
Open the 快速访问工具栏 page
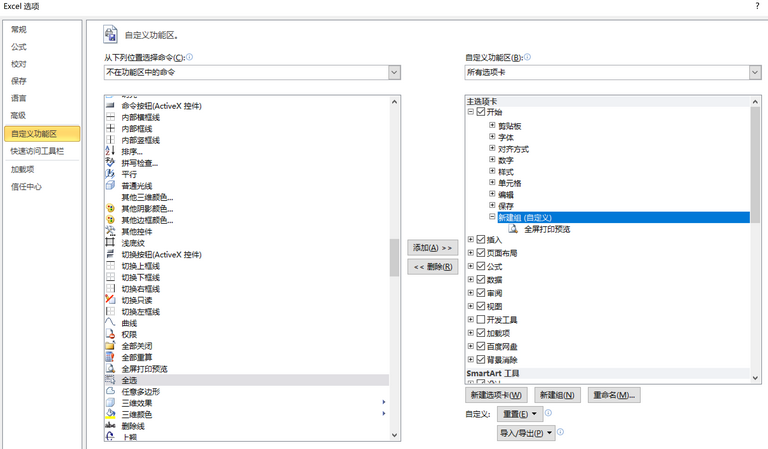[x=37, y=151]
